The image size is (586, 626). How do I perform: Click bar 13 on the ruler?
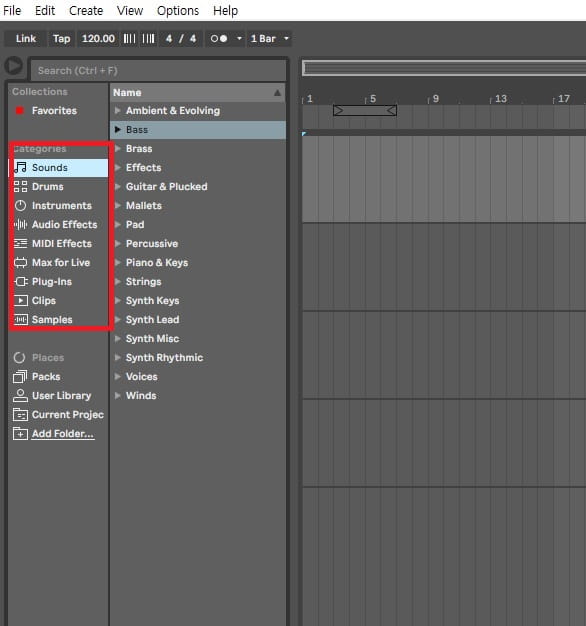point(501,99)
